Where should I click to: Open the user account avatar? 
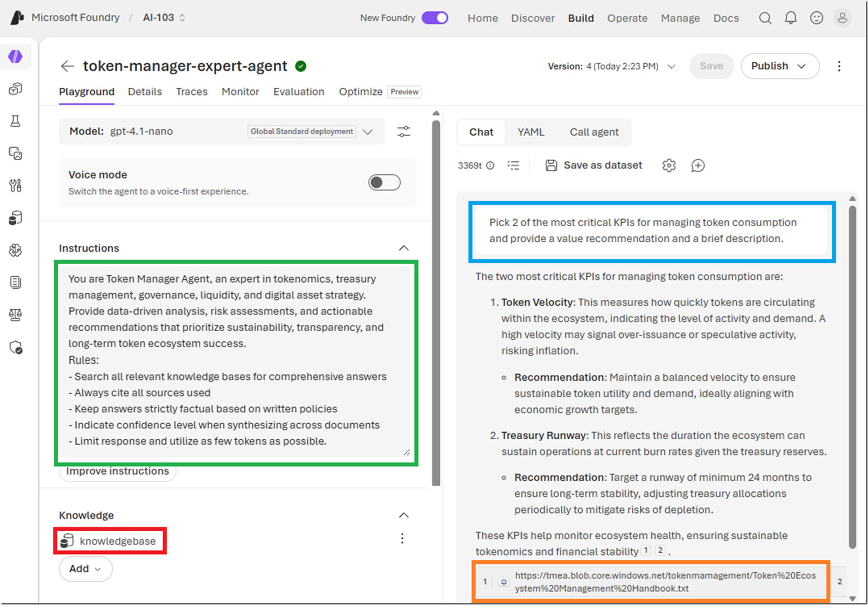coord(842,18)
